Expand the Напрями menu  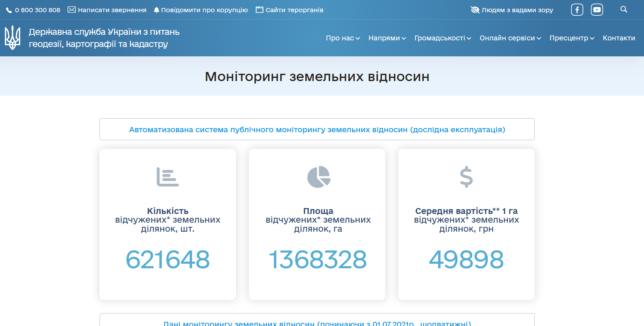[387, 38]
